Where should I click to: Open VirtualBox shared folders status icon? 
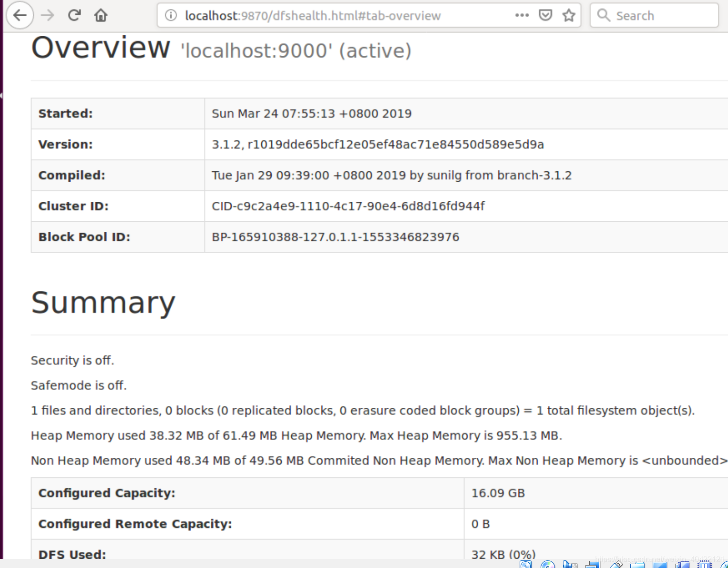click(637, 565)
